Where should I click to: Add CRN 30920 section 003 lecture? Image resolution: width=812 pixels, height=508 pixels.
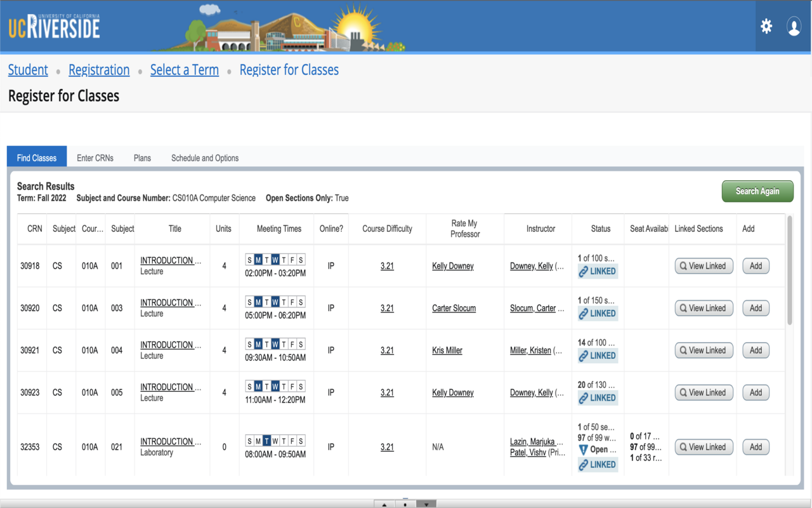point(756,308)
